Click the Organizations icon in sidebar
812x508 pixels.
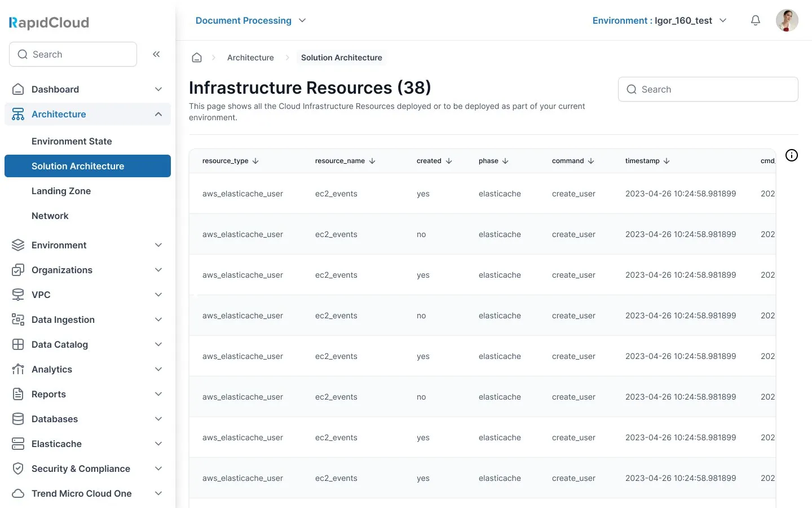pos(18,270)
